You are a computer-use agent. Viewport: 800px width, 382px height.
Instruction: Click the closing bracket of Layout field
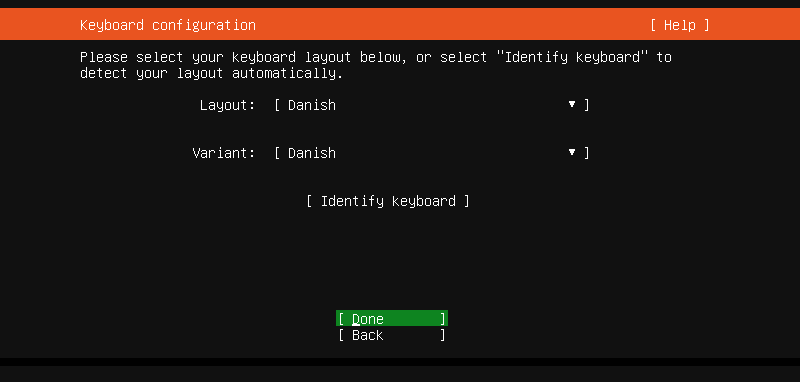[587, 105]
